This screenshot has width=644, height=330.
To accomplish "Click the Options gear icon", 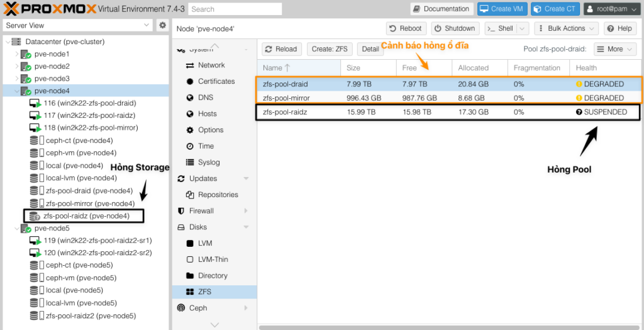I will tap(190, 130).
